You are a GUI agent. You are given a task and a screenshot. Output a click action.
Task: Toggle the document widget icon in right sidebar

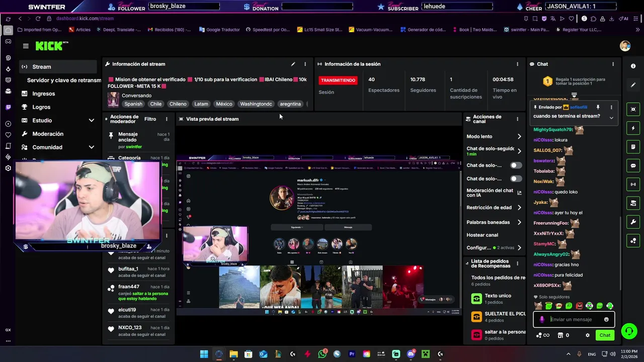pos(633,147)
